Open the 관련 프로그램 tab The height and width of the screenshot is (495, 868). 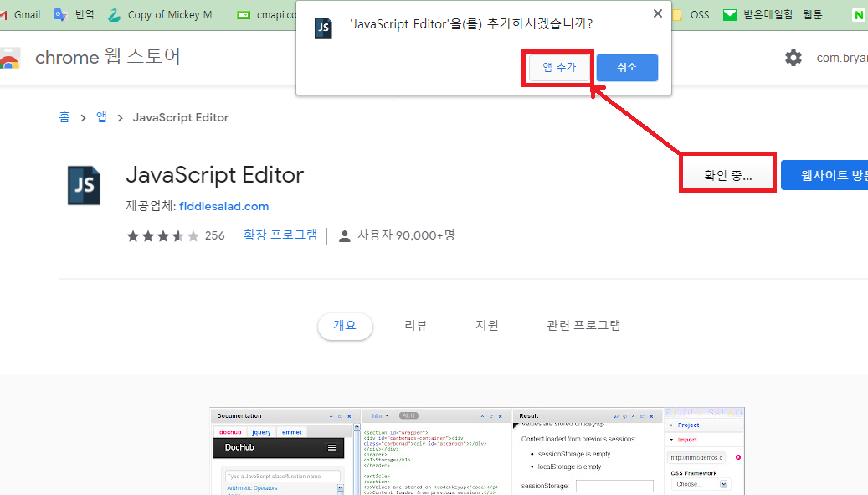[583, 326]
